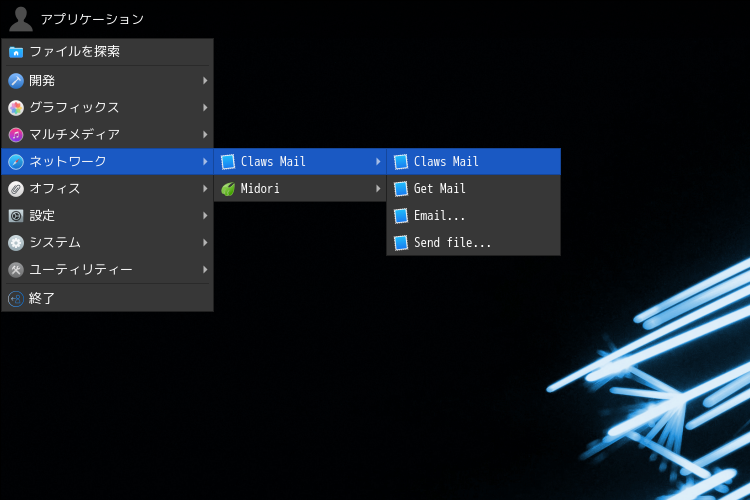This screenshot has height=500, width=750.
Task: Click the マルチメディア music note icon
Action: click(16, 135)
